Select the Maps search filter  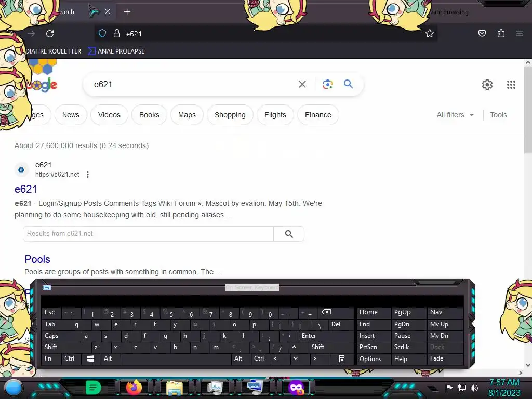tap(187, 115)
